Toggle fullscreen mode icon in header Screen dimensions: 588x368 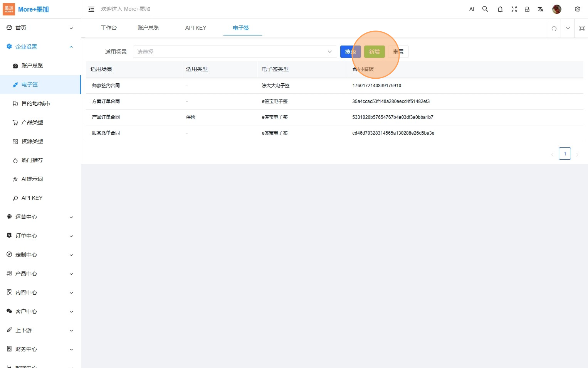tap(514, 9)
